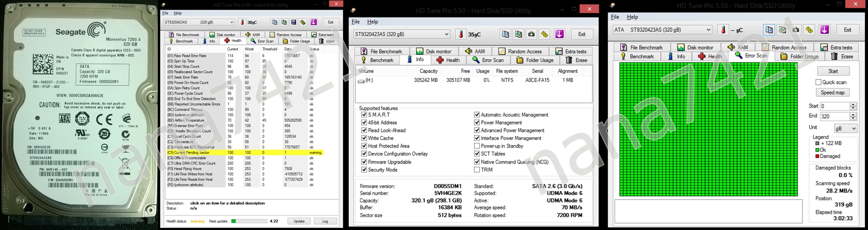Toggle the Quick scan checkbox
868x230 pixels.
[x=819, y=82]
